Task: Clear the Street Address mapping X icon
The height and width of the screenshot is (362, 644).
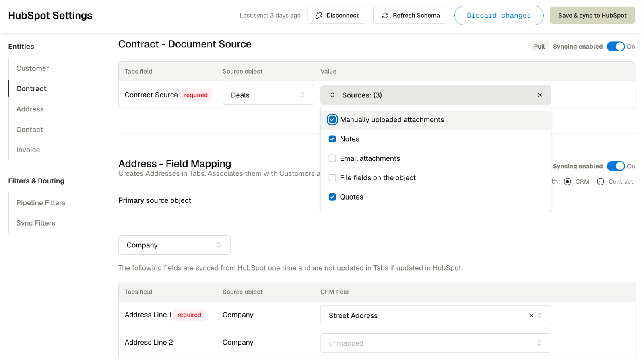Action: click(x=531, y=315)
